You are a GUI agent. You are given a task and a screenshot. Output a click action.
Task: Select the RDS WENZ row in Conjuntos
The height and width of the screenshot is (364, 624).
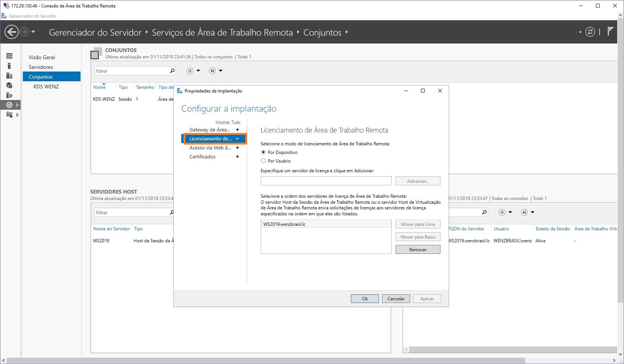click(133, 99)
